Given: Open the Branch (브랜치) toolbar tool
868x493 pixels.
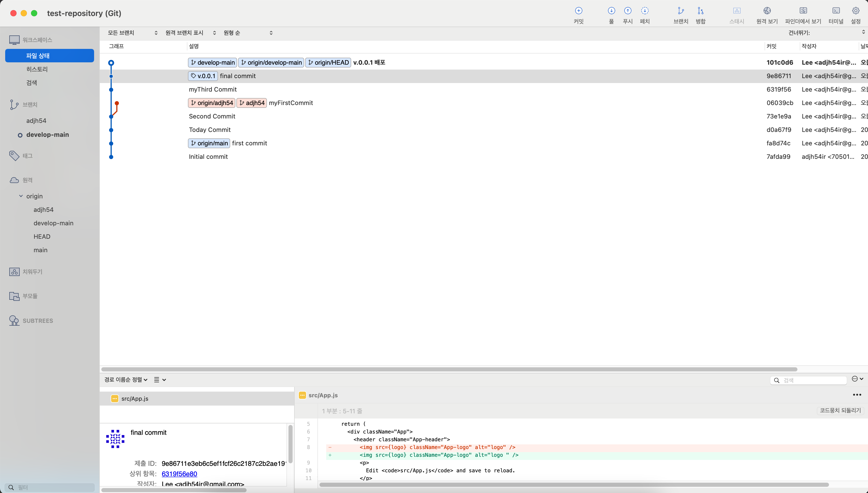Looking at the screenshot, I should [681, 11].
